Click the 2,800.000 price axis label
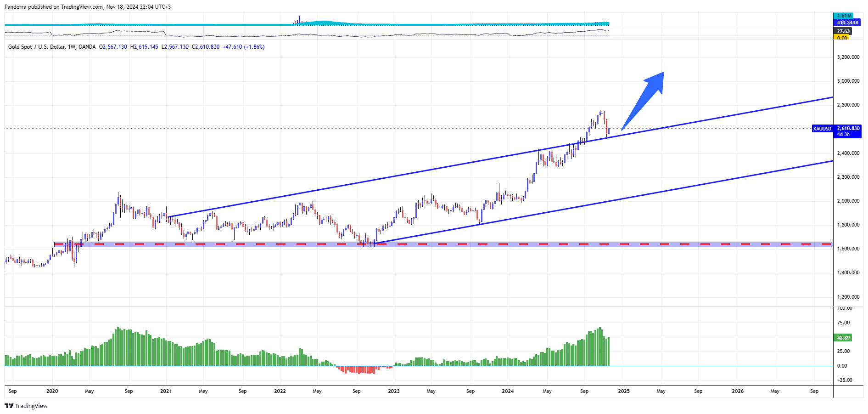868x414 pixels. [x=848, y=105]
